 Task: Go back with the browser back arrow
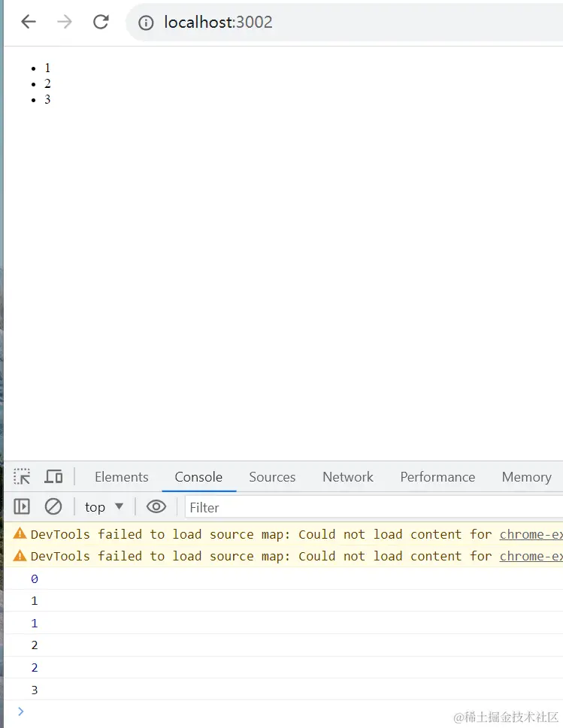click(x=29, y=22)
